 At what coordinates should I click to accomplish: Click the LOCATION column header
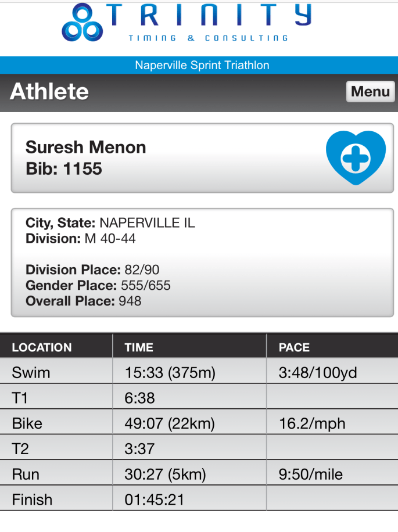click(x=42, y=347)
